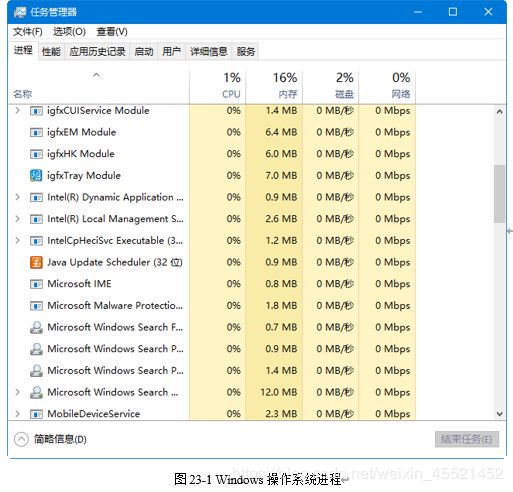Click the Task Manager title bar icon
This screenshot has width=513, height=492.
tap(20, 12)
